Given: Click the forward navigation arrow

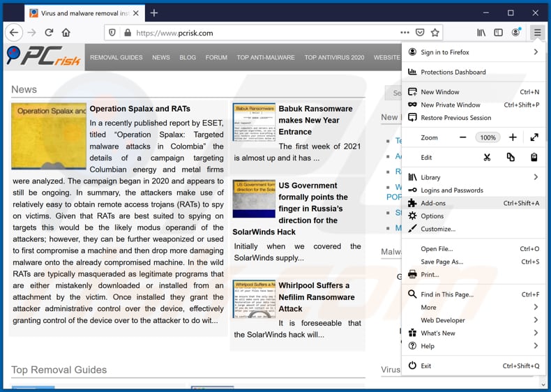Looking at the screenshot, I should [x=31, y=33].
